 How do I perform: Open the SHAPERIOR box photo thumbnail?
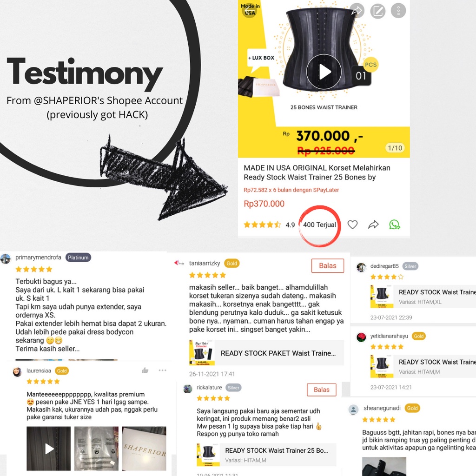coord(144,449)
